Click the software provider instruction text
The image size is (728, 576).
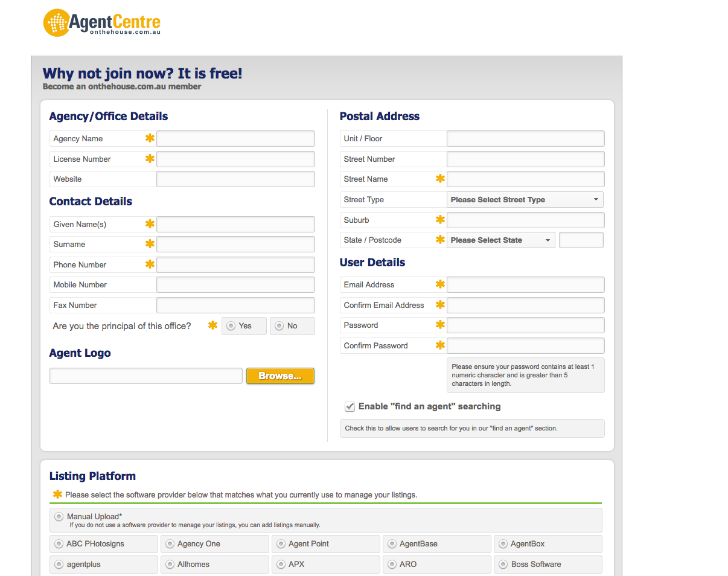pyautogui.click(x=241, y=495)
